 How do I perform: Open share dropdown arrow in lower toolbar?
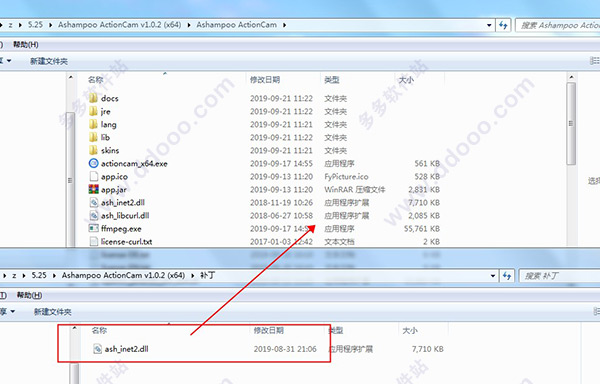point(13,311)
